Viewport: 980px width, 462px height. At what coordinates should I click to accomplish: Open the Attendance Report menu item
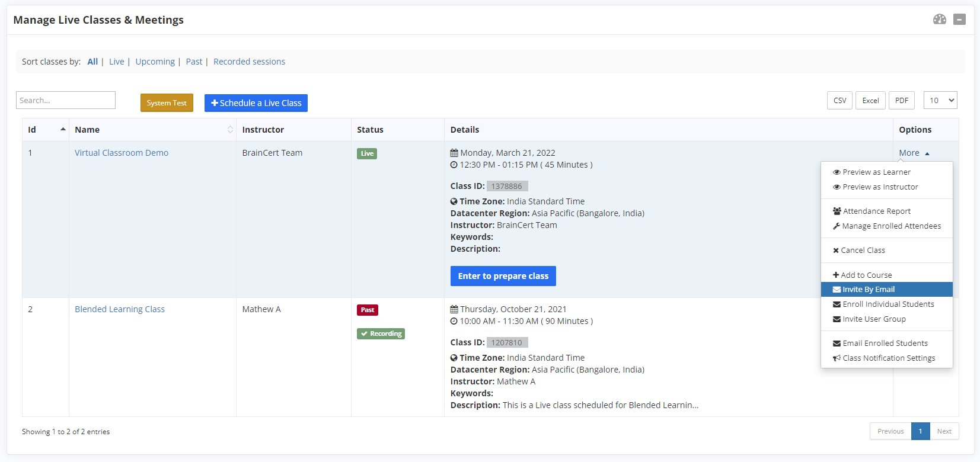pos(887,211)
